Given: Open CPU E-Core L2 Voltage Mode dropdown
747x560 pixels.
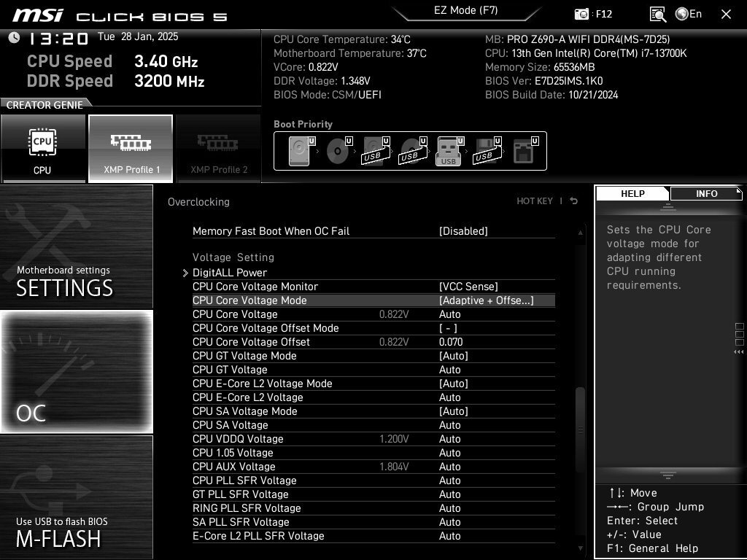Looking at the screenshot, I should (454, 384).
